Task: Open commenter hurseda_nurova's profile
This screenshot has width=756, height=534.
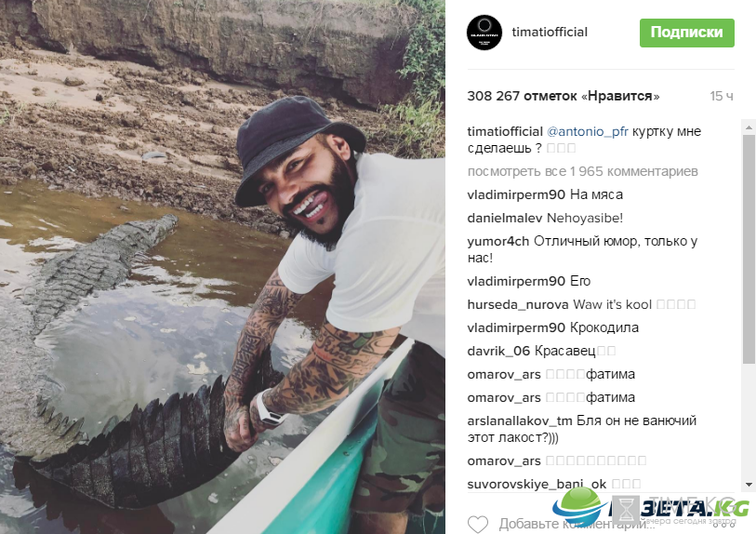Action: pyautogui.click(x=518, y=304)
